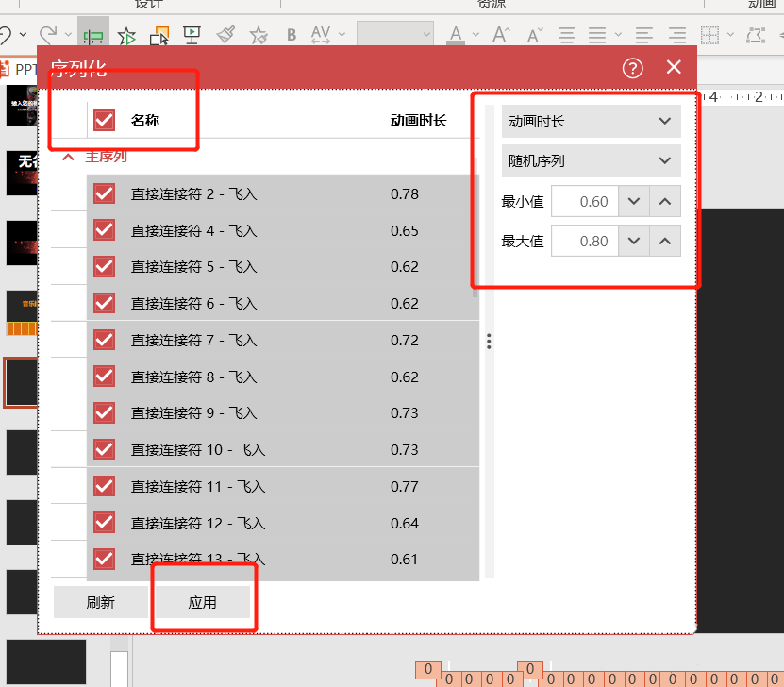Apply bold formatting with the B icon
784x687 pixels.
(x=292, y=35)
